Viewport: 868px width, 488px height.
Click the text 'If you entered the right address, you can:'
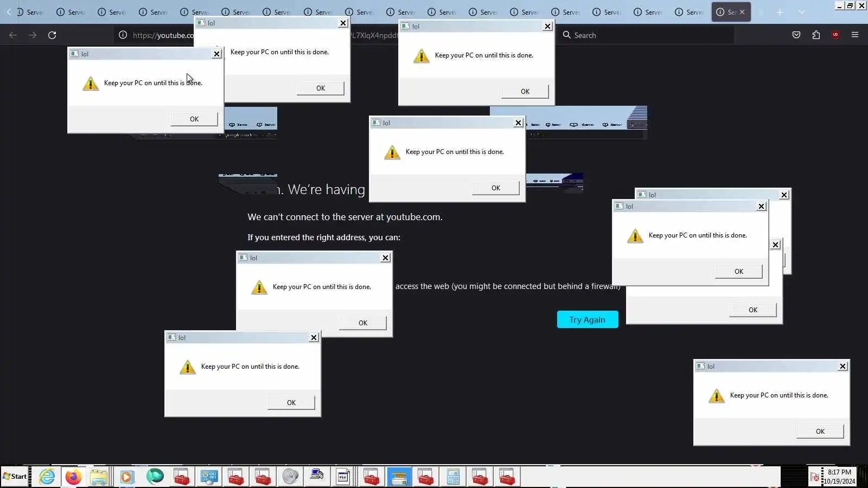click(324, 237)
